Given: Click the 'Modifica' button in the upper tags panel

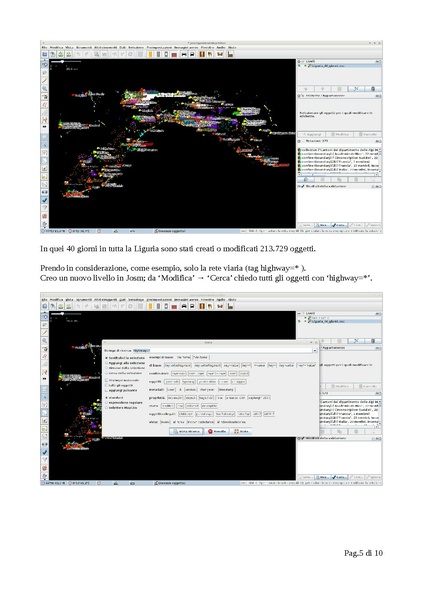Looking at the screenshot, I should point(339,134).
